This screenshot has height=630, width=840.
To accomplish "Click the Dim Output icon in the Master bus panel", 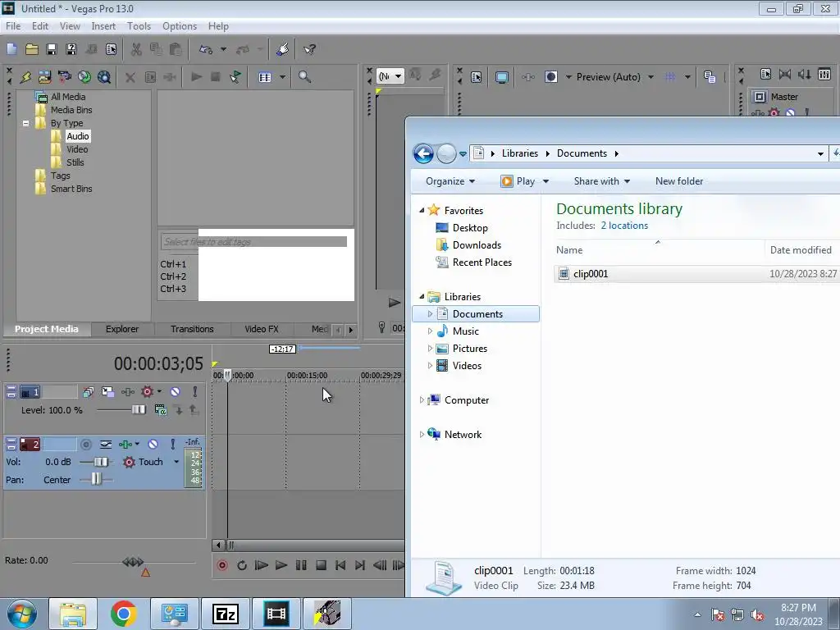I will (x=805, y=74).
